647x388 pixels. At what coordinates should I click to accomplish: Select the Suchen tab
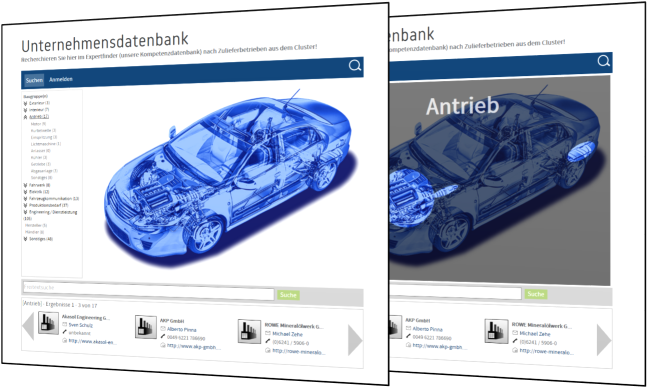34,80
